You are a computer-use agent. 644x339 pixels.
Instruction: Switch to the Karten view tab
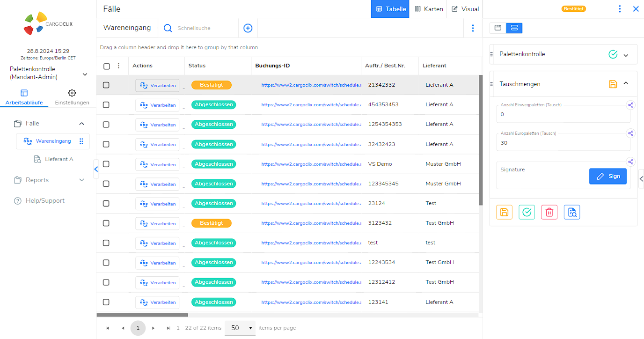pos(428,9)
